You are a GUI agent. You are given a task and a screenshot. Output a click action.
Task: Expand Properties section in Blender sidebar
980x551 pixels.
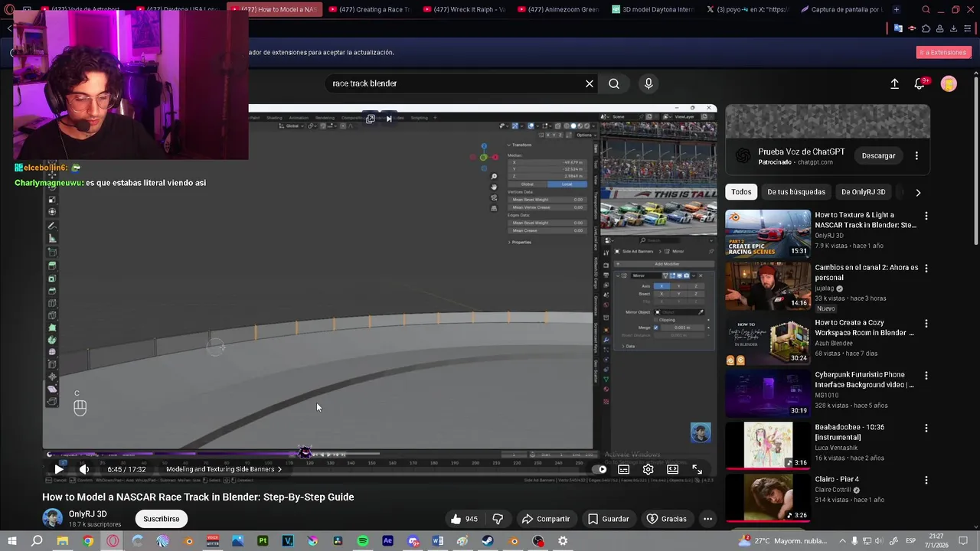coord(519,242)
